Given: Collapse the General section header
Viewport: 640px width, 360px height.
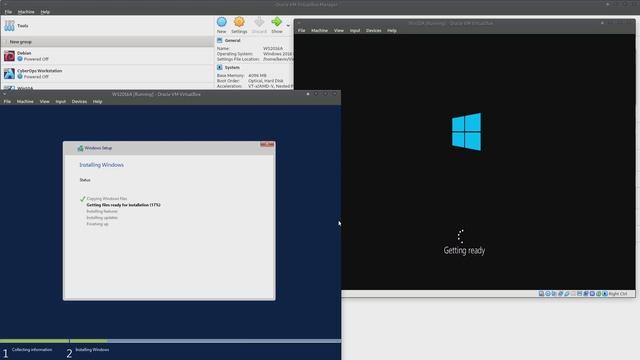Looking at the screenshot, I should tap(233, 40).
